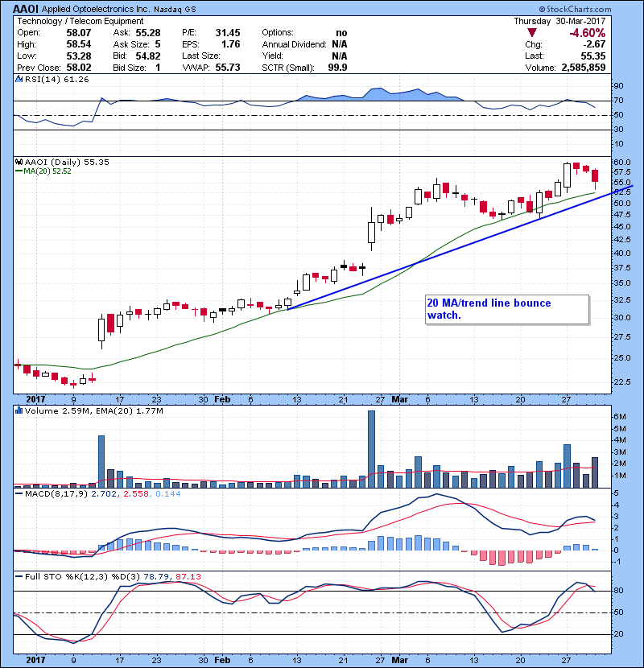
Task: Select the AAOI ticker symbol in the header
Action: tap(26, 9)
